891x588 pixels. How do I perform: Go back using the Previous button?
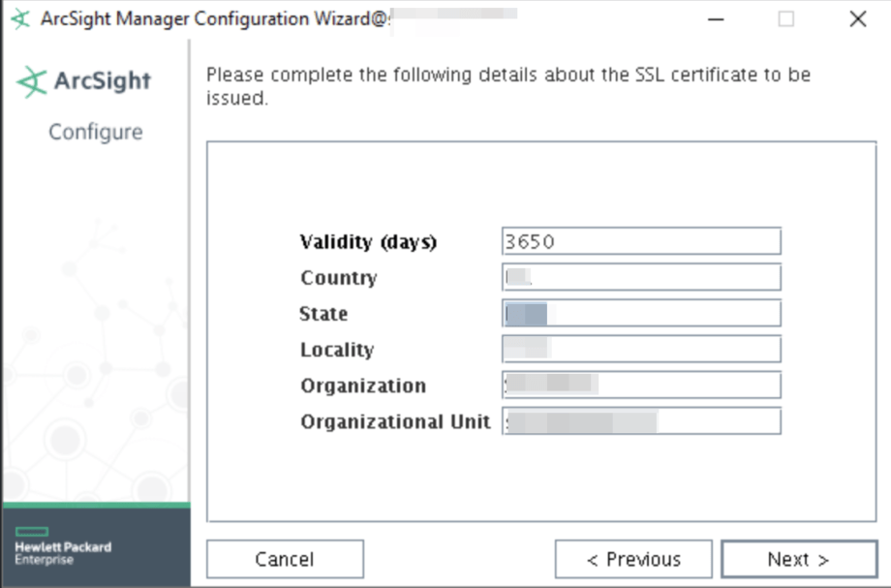click(x=632, y=559)
